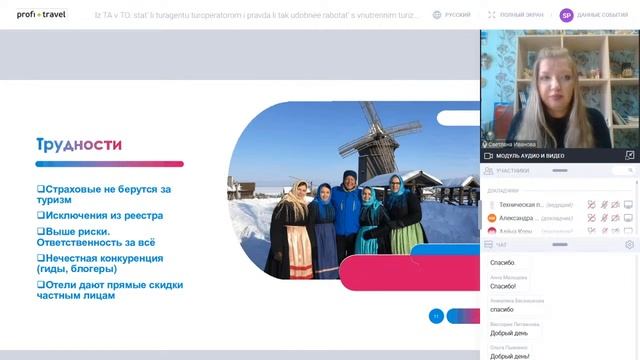Click the Добрый день chat message

pos(509,333)
